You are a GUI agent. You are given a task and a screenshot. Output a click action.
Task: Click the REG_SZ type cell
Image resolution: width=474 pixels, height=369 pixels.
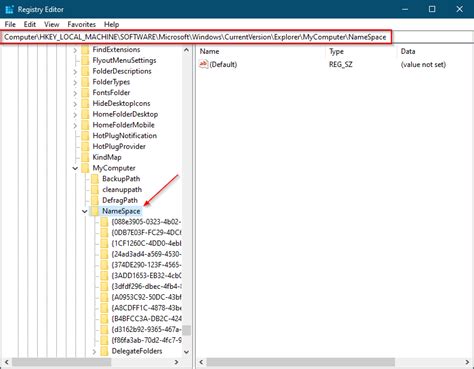tap(340, 64)
